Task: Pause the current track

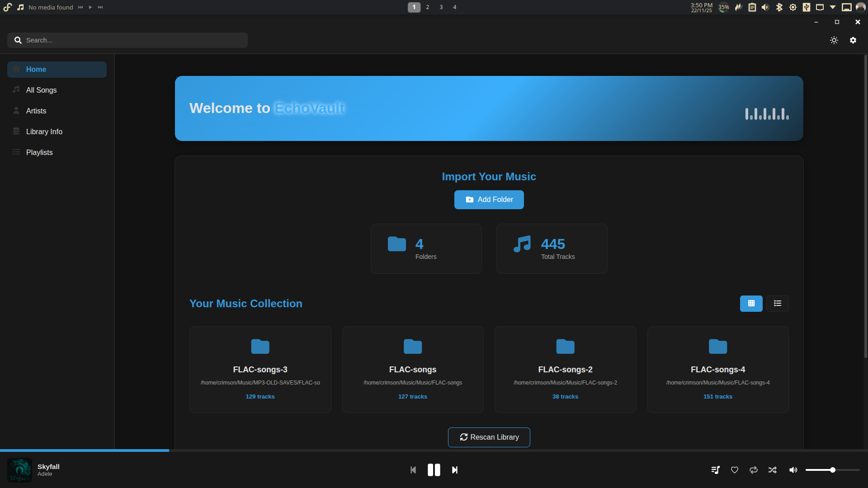Action: coord(434,470)
